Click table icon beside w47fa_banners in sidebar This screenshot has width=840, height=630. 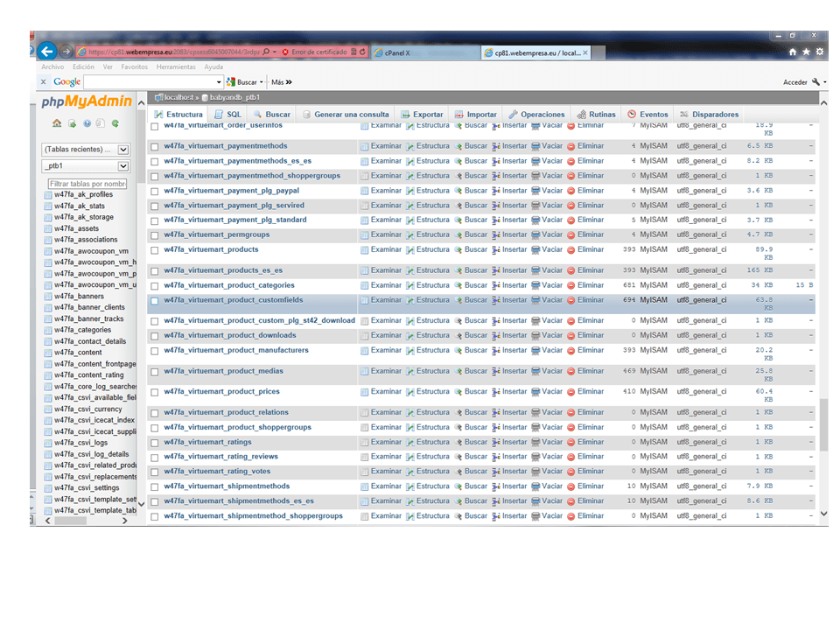coord(48,297)
